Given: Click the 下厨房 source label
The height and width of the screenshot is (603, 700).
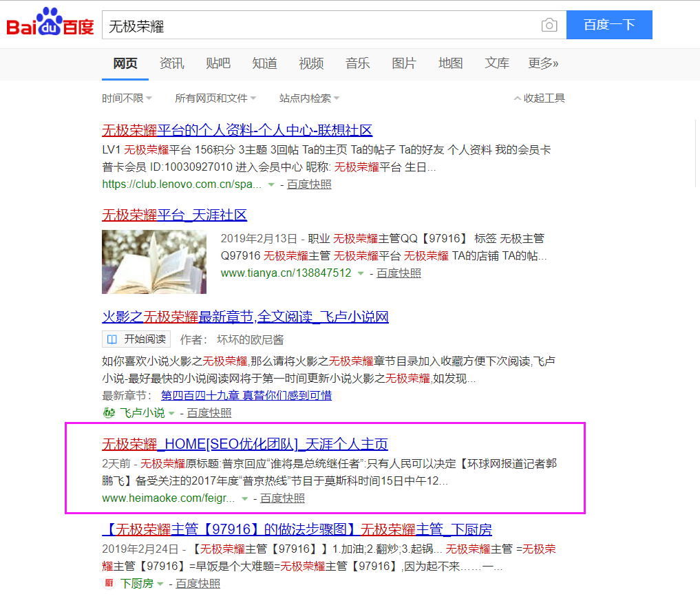Looking at the screenshot, I should [136, 583].
